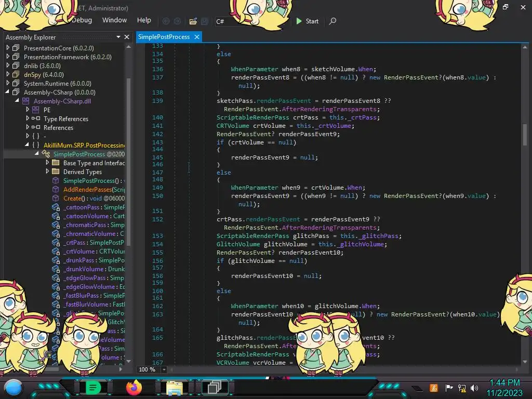The width and height of the screenshot is (532, 399).
Task: Open Firefox from the taskbar
Action: point(134,388)
